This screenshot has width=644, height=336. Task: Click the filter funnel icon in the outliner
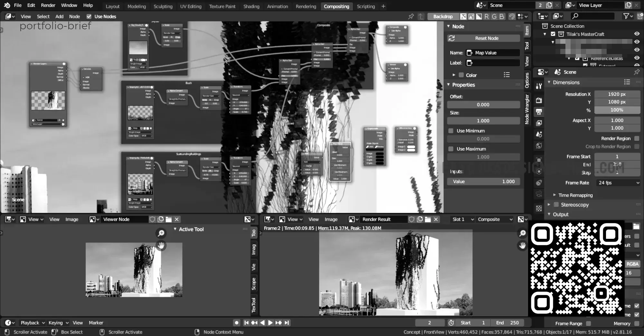coord(626,16)
